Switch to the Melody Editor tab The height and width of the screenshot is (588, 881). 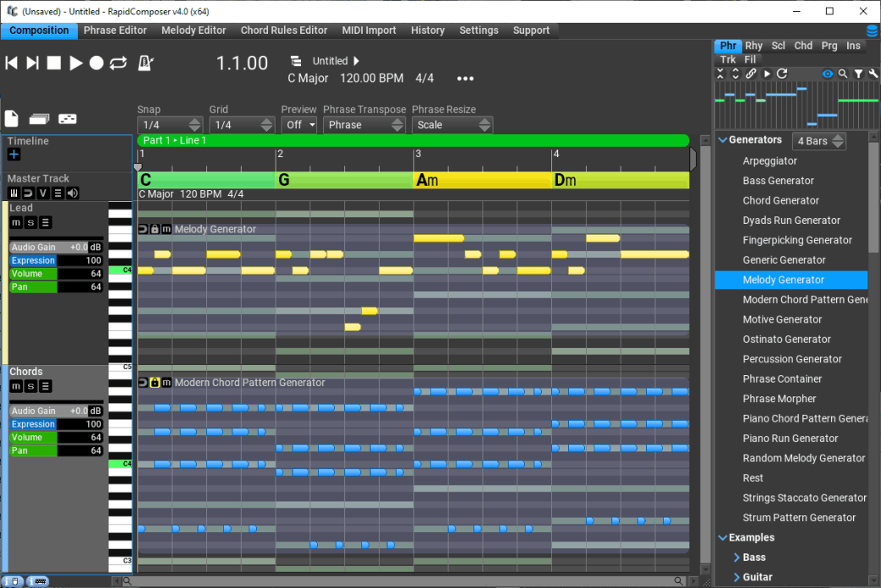coord(194,30)
